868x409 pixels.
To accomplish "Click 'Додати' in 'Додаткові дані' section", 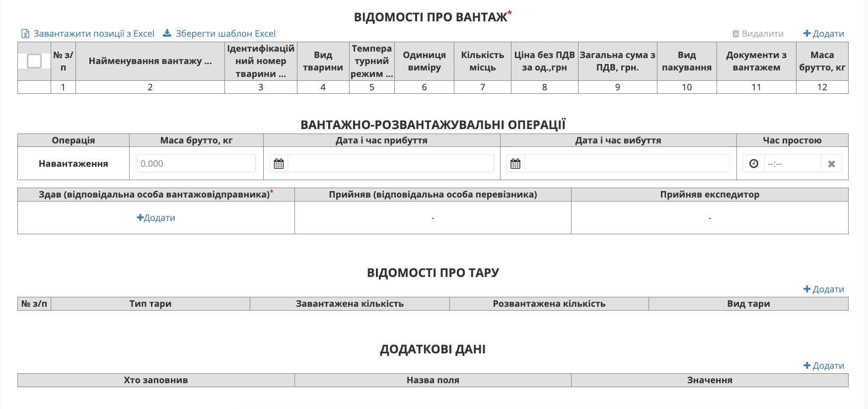I will 824,366.
